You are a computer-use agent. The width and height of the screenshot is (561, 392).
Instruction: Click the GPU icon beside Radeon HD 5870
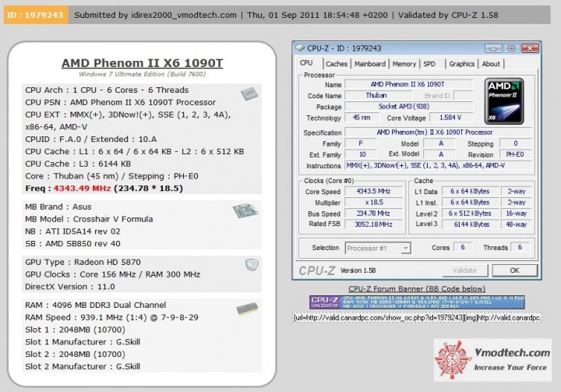252,265
